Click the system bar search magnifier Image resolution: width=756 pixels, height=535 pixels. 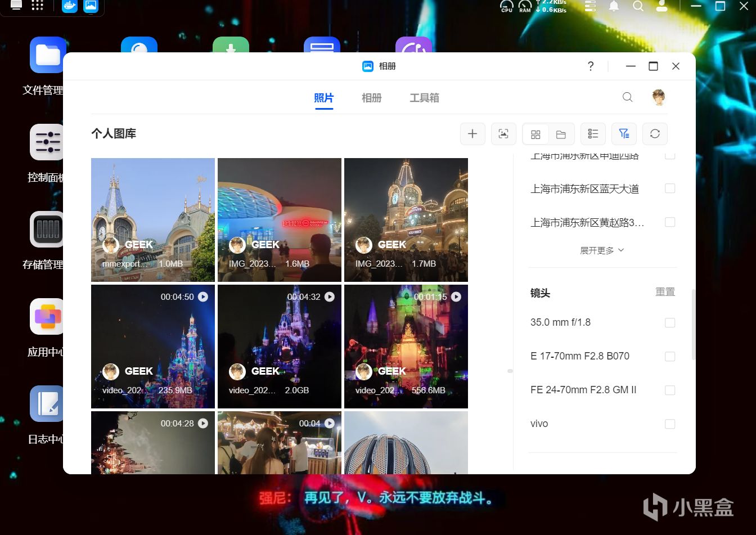[638, 6]
